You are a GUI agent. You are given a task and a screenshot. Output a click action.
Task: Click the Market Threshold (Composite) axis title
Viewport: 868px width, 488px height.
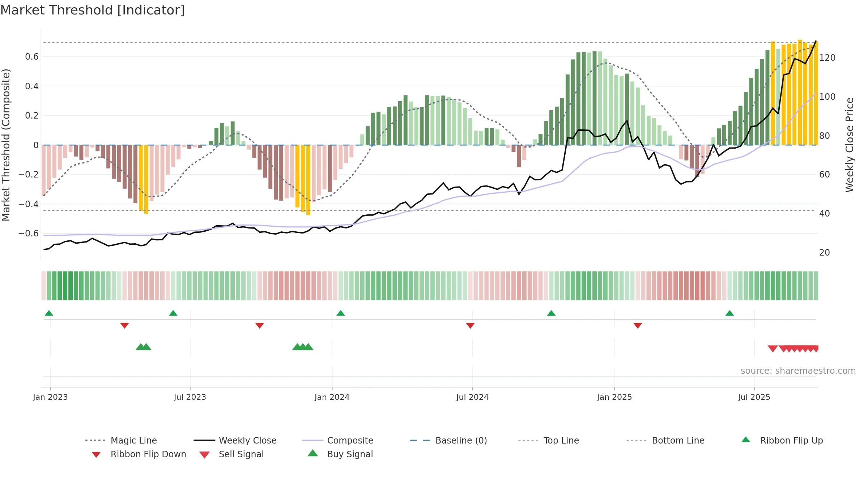pos(6,145)
